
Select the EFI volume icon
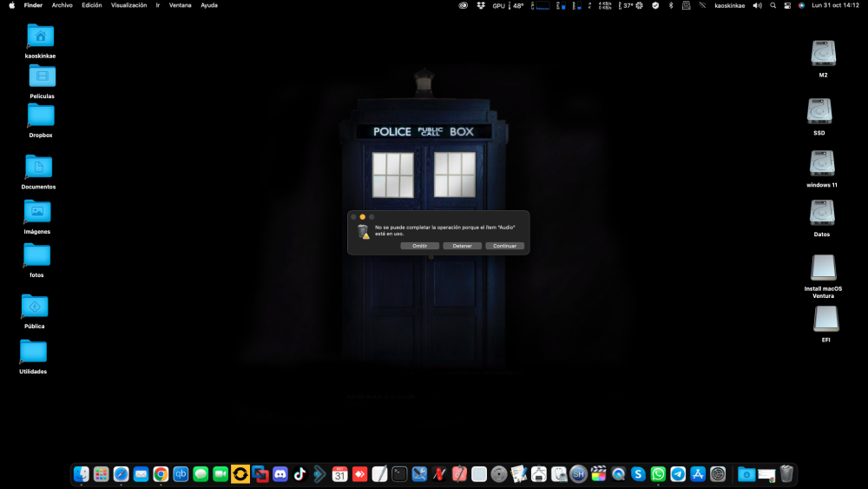tap(826, 320)
